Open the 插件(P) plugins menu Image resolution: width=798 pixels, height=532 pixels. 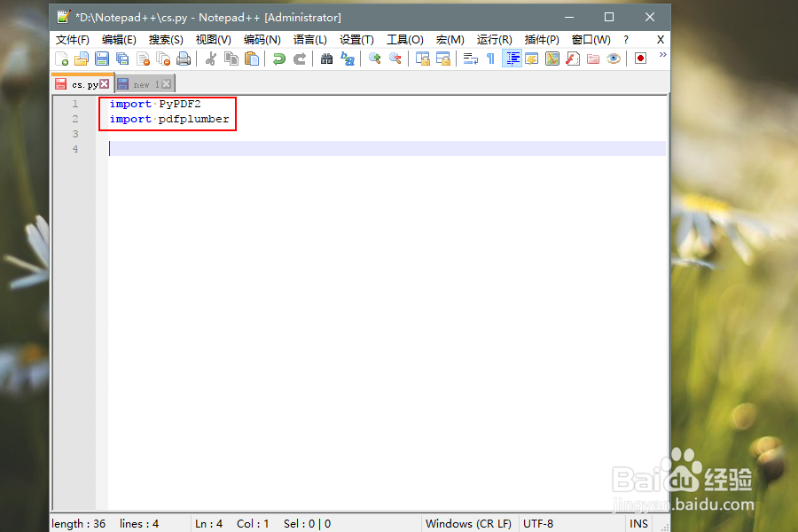coord(542,39)
